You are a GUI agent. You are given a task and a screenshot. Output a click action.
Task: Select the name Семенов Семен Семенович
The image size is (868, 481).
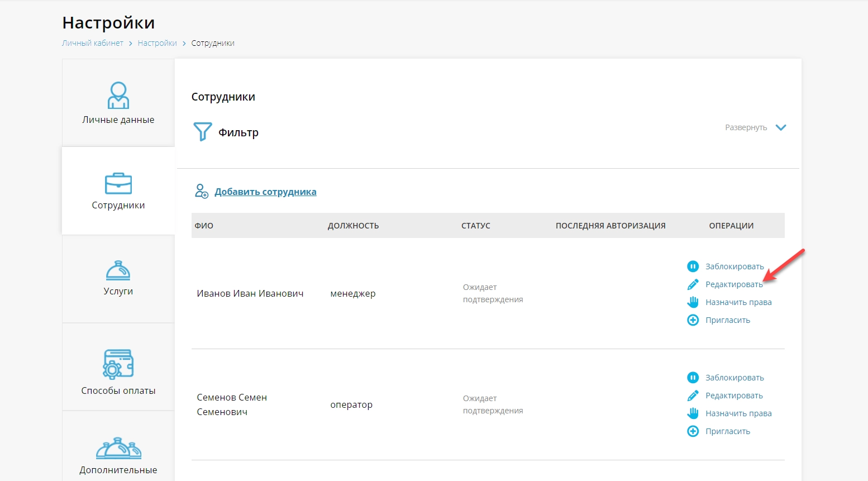click(232, 404)
